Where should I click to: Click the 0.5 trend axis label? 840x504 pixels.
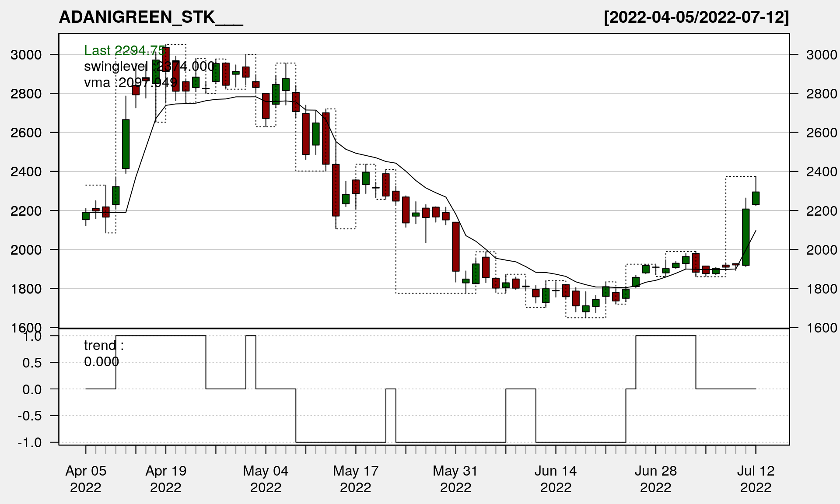(32, 363)
